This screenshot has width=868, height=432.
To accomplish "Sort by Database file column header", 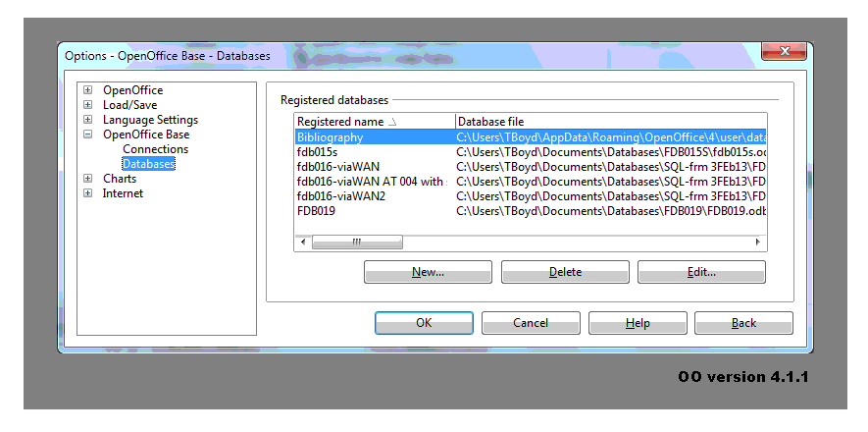I will [611, 122].
